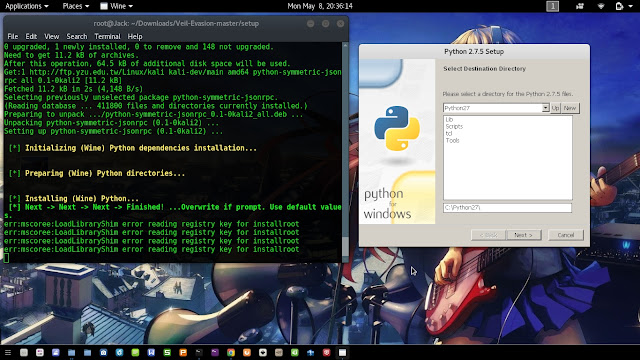This screenshot has height=360, width=640.
Task: Click the pink and white app icon in the taskbar
Action: pyautogui.click(x=40, y=352)
